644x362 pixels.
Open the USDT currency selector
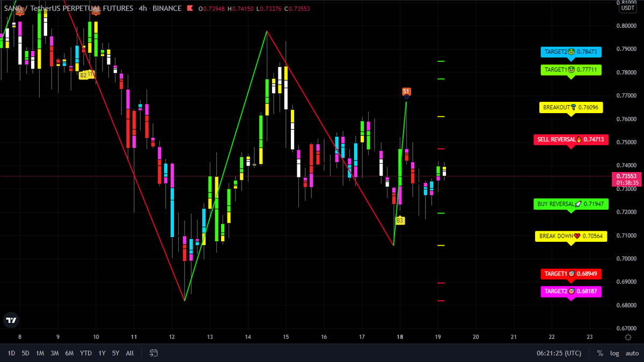click(x=627, y=8)
